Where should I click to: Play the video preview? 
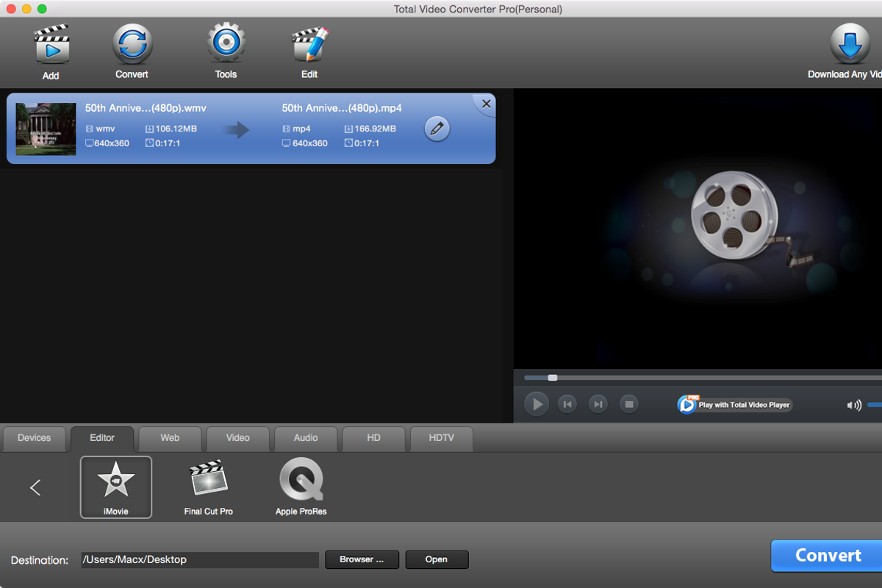point(537,404)
